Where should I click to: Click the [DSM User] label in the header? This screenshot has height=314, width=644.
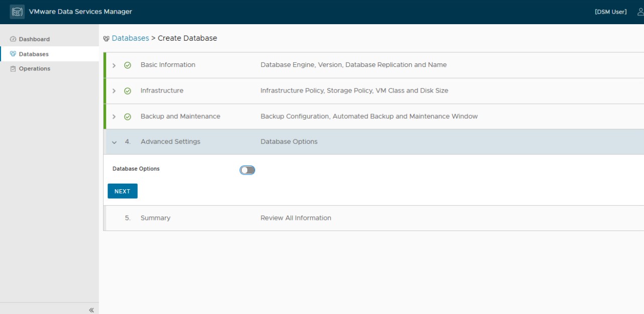tap(611, 12)
